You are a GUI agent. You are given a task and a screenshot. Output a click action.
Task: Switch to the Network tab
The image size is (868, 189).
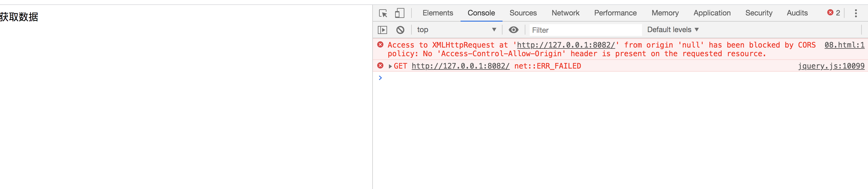click(x=565, y=13)
